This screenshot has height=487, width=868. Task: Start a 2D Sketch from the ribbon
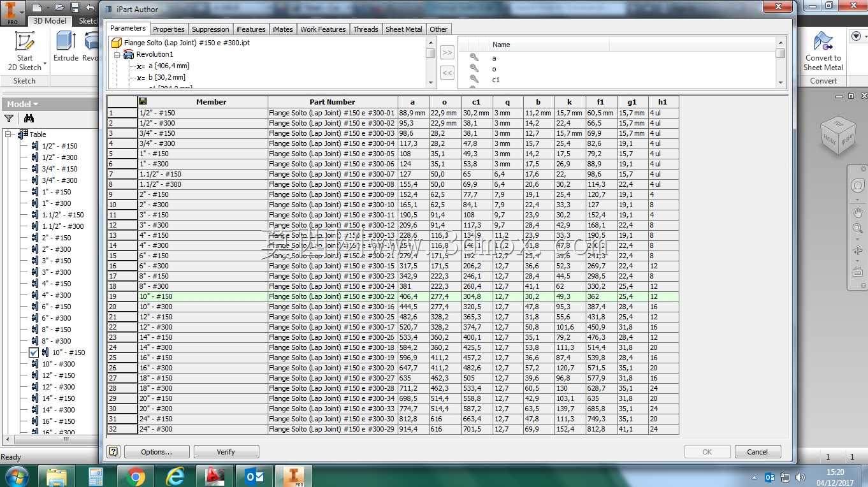pos(25,51)
